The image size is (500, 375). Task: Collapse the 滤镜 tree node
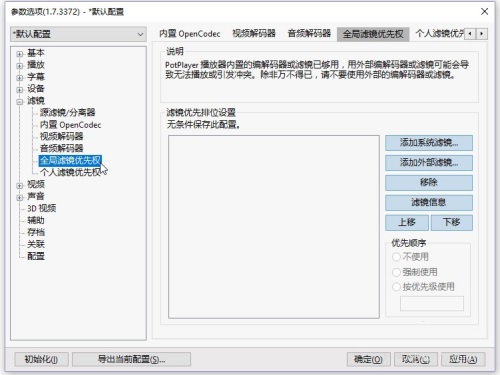click(20, 101)
